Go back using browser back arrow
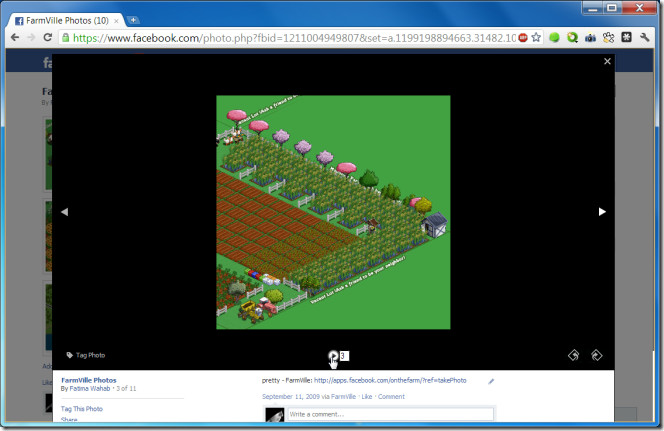This screenshot has width=664, height=431. pos(15,38)
